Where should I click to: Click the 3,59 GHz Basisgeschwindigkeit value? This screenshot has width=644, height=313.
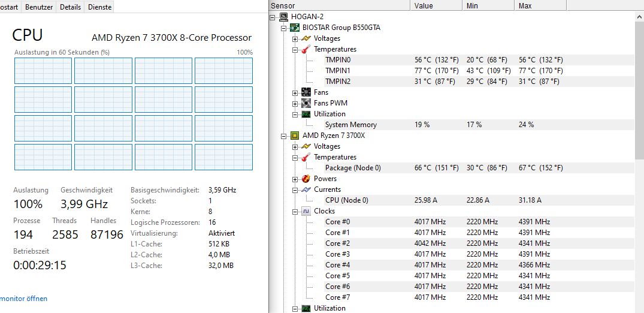click(x=222, y=190)
